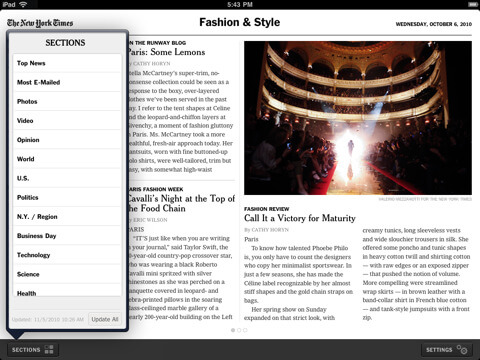Jump to the third page dot
This screenshot has width=480, height=360.
pos(245,330)
